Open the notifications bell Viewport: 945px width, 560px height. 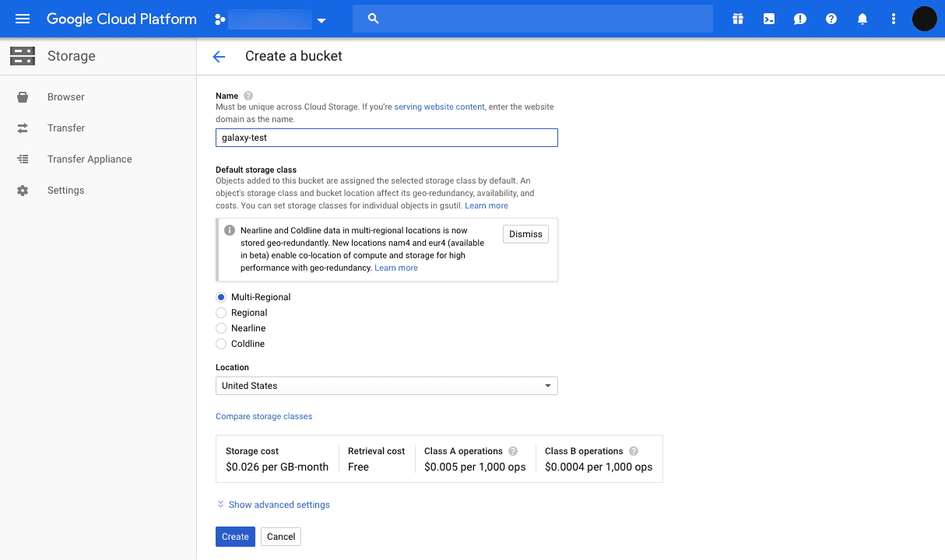point(862,19)
